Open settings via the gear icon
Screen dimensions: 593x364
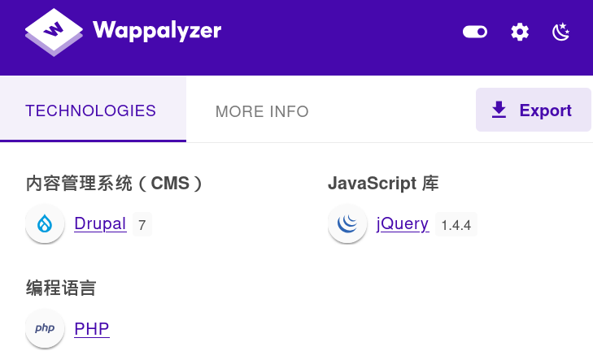tap(520, 32)
